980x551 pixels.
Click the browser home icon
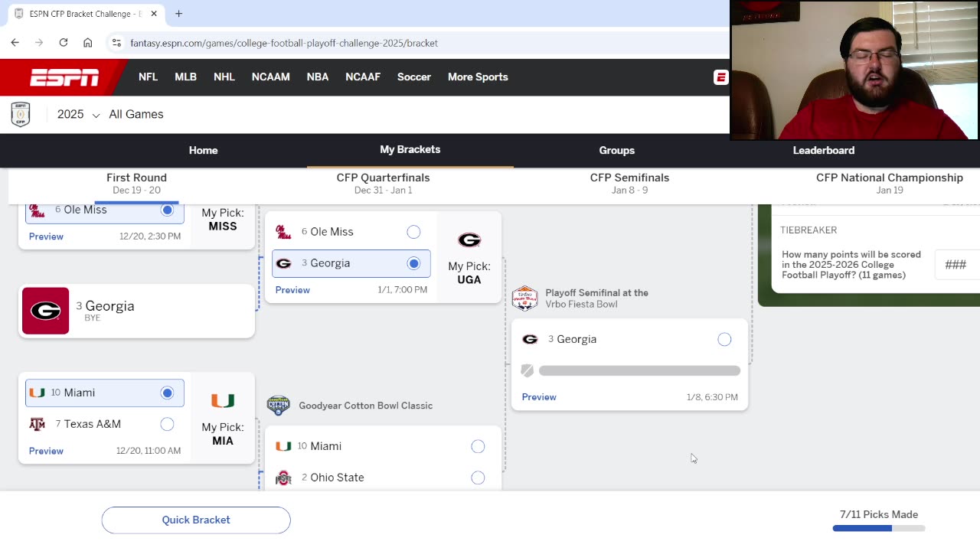coord(88,43)
